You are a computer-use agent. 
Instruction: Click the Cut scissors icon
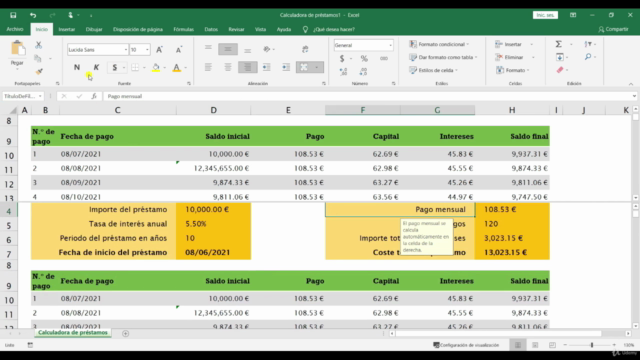pos(38,45)
